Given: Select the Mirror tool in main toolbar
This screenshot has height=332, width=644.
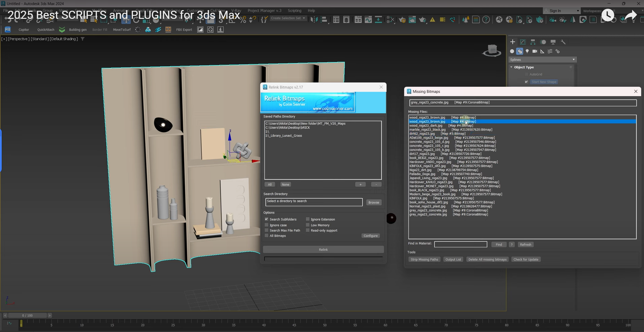Looking at the screenshot, I should tap(314, 20).
